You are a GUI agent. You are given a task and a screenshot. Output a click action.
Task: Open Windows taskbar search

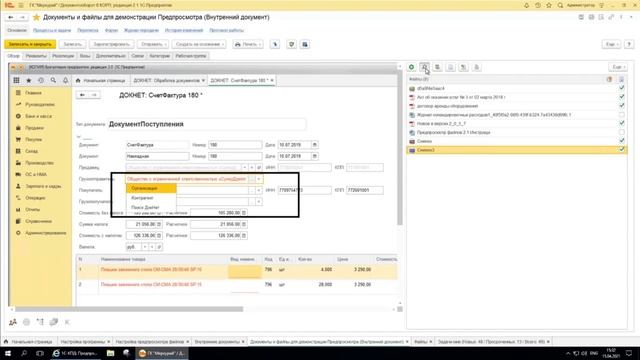24,353
